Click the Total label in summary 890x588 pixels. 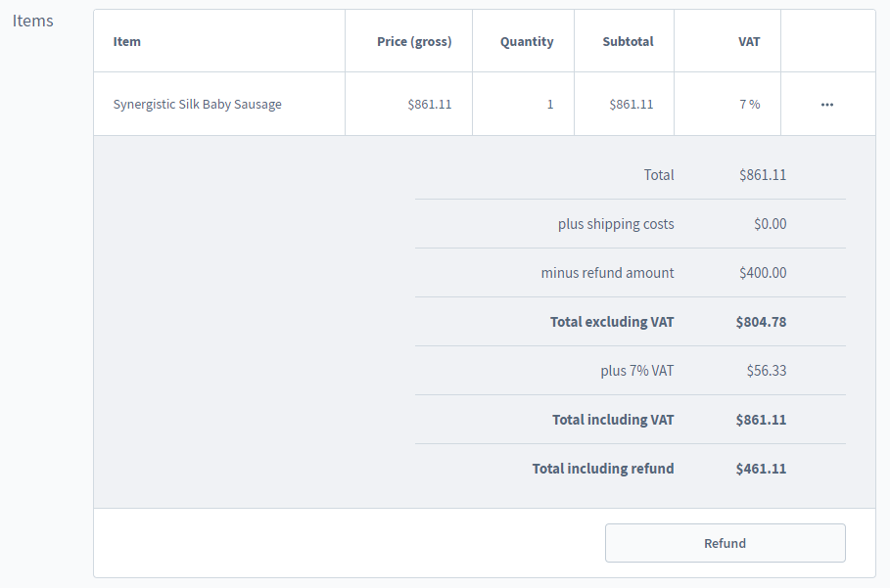coord(659,175)
